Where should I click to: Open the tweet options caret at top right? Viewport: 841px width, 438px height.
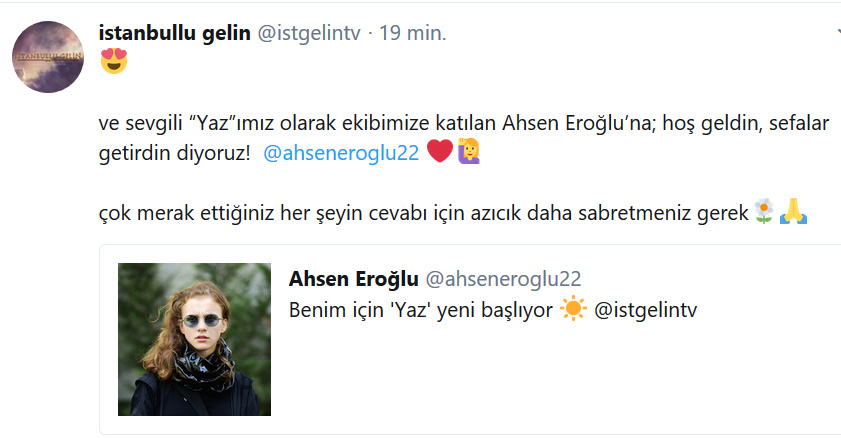pos(838,32)
